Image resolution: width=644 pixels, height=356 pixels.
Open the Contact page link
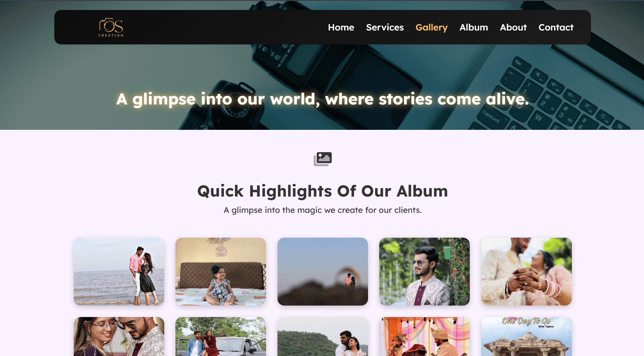click(x=556, y=27)
